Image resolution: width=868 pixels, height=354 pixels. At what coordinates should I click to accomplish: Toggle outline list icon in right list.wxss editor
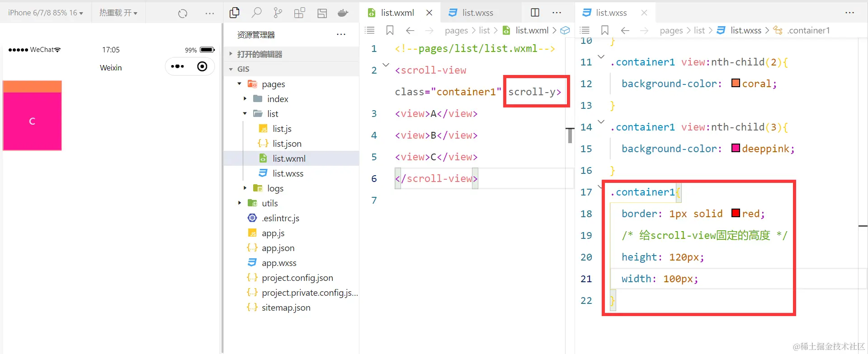(585, 30)
